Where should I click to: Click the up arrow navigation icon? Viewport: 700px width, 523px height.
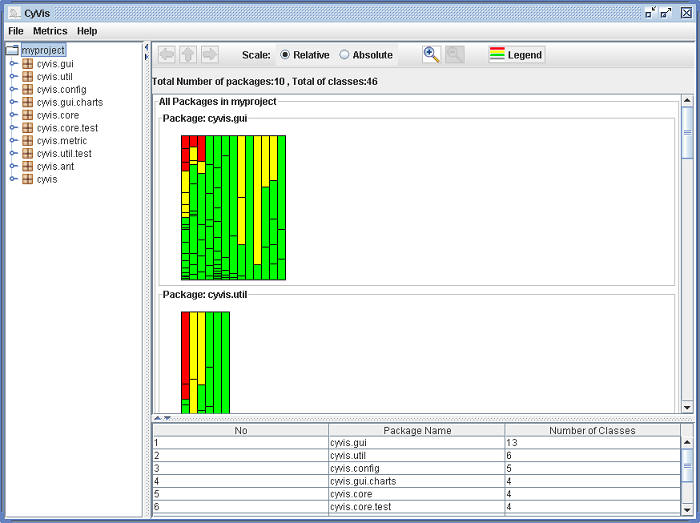[188, 55]
